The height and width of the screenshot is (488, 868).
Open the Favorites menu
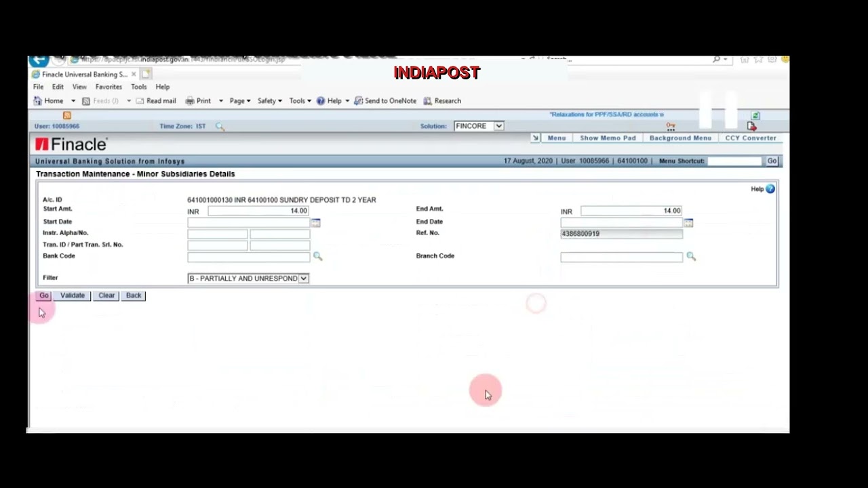pos(108,87)
